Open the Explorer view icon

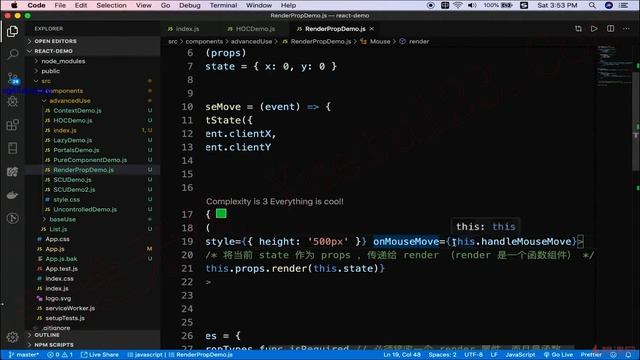click(12, 31)
